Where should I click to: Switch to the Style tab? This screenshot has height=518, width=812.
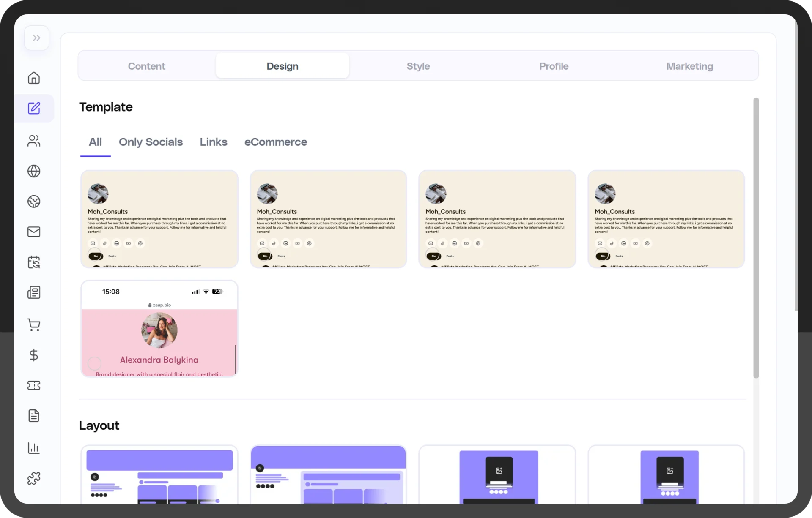[418, 66]
